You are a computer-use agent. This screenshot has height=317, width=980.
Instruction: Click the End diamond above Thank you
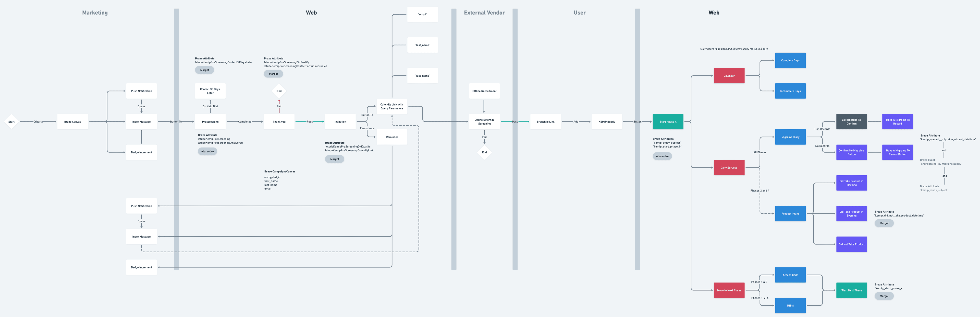[279, 91]
